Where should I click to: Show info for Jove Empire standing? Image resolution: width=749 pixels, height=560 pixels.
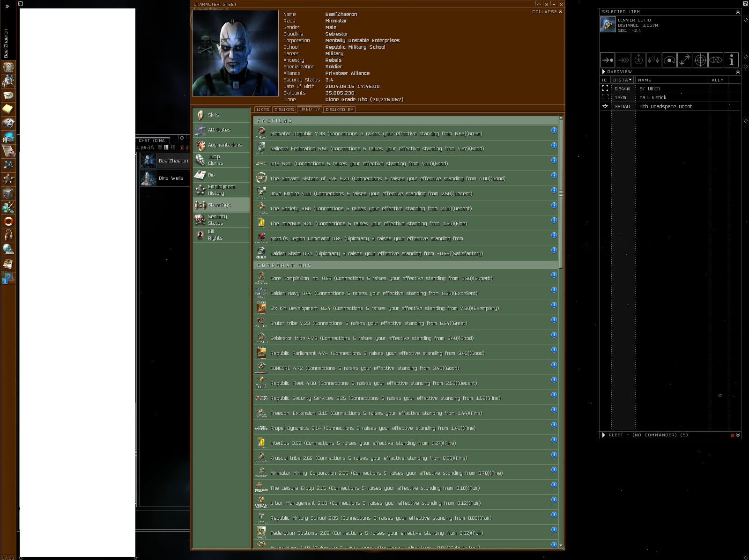pos(554,190)
